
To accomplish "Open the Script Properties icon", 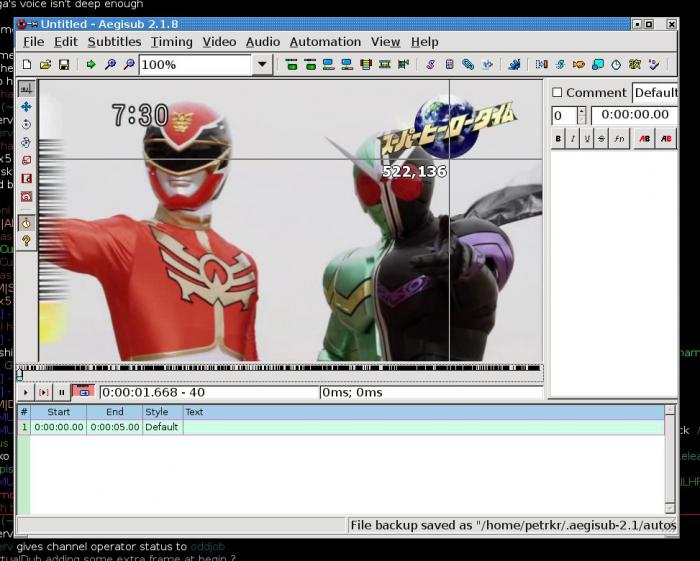I will pos(450,65).
